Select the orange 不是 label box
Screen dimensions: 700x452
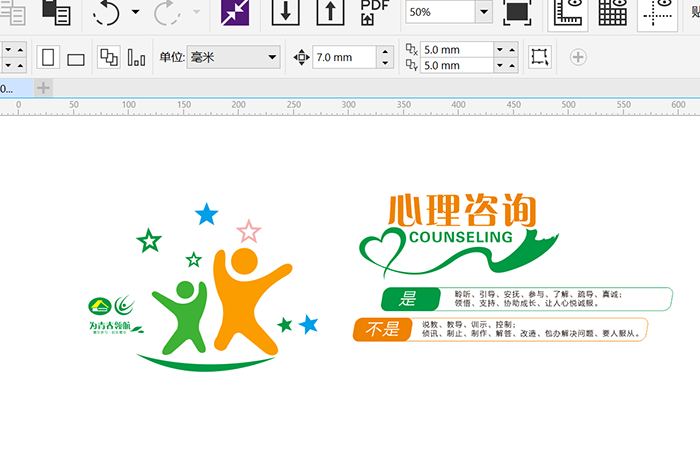[383, 330]
